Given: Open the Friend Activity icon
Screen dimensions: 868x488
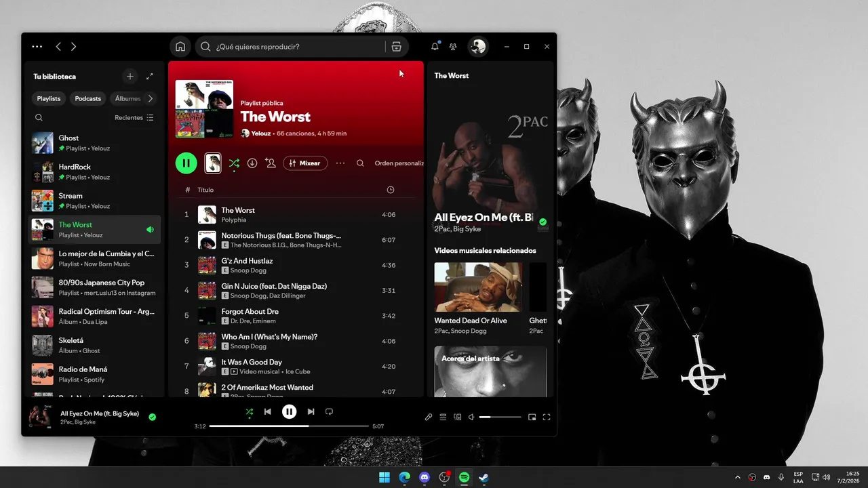Looking at the screenshot, I should coord(453,47).
